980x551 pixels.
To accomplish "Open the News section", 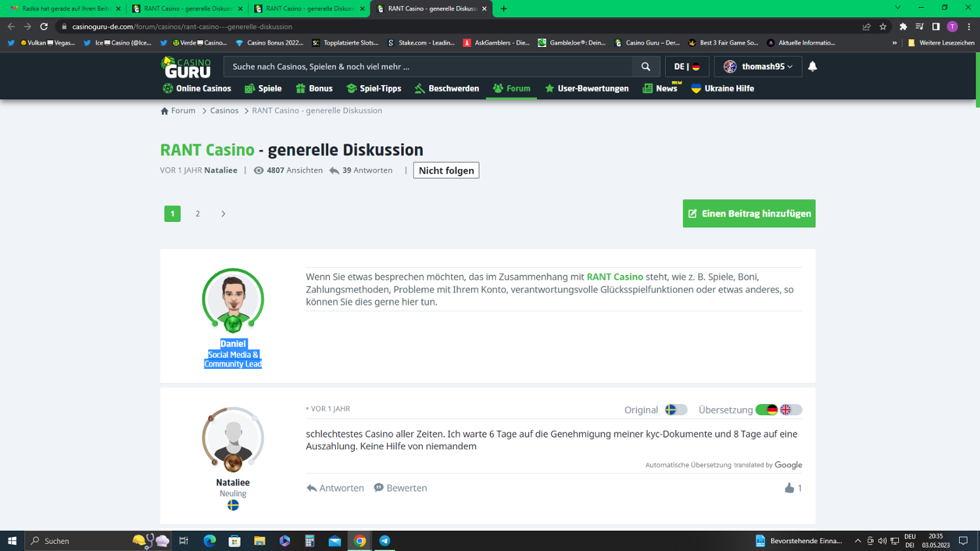I will (x=661, y=89).
